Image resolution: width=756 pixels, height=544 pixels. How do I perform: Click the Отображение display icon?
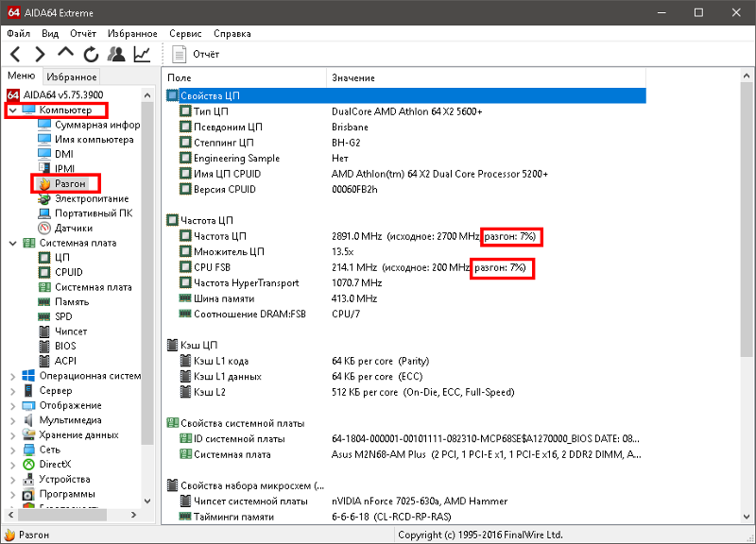click(29, 406)
